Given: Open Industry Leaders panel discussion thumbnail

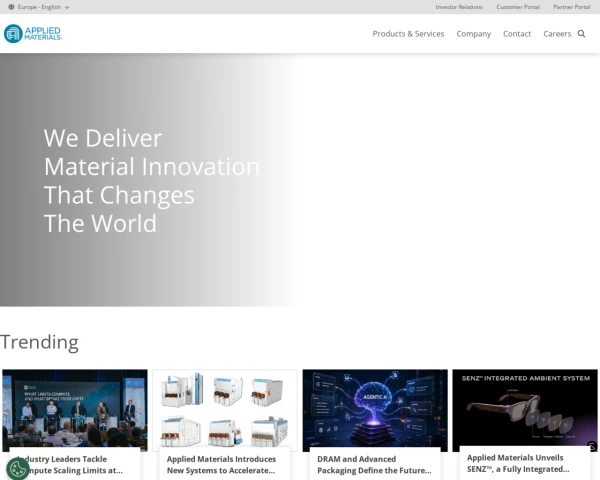Looking at the screenshot, I should click(x=75, y=409).
